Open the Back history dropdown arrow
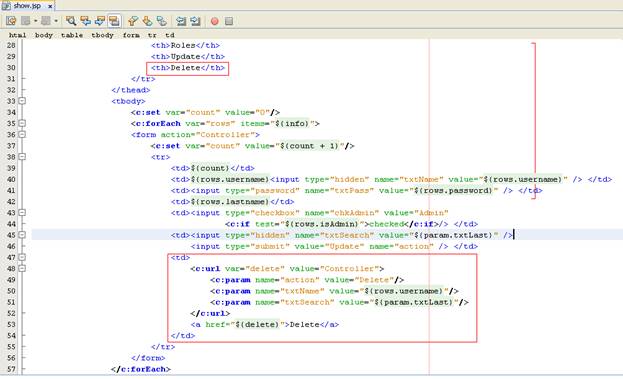This screenshot has width=623, height=379. pos(35,21)
